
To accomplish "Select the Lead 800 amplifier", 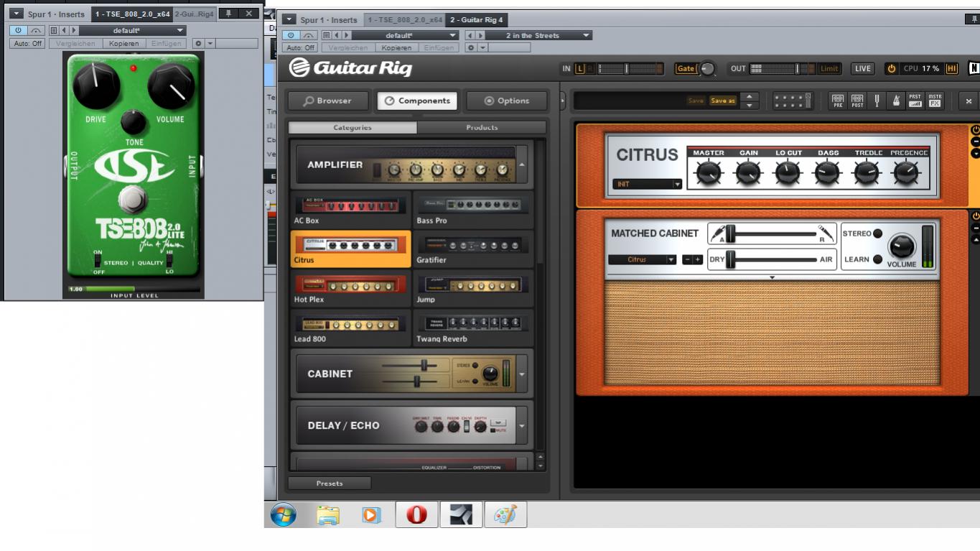I will 350,328.
